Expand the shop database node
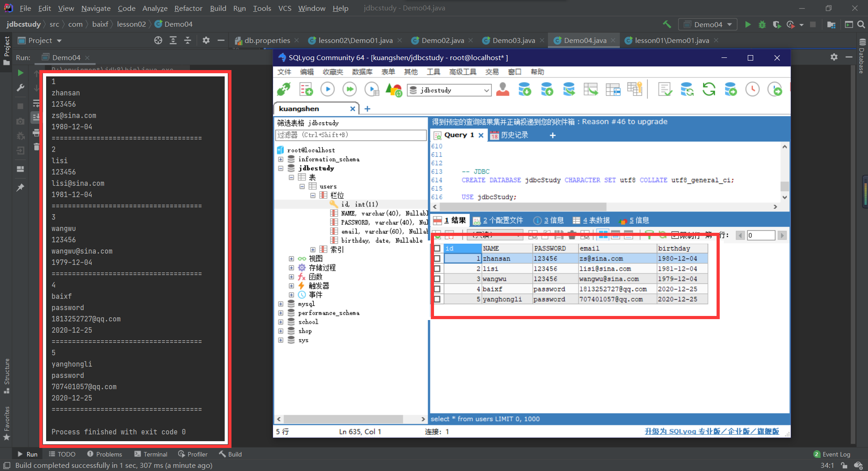Image resolution: width=868 pixels, height=471 pixels. [x=281, y=331]
